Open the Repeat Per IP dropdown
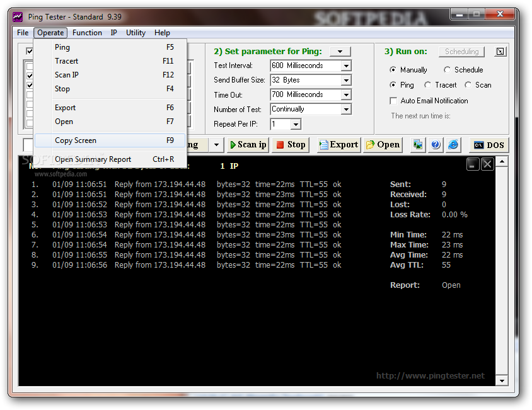This screenshot has height=410, width=532. point(296,124)
